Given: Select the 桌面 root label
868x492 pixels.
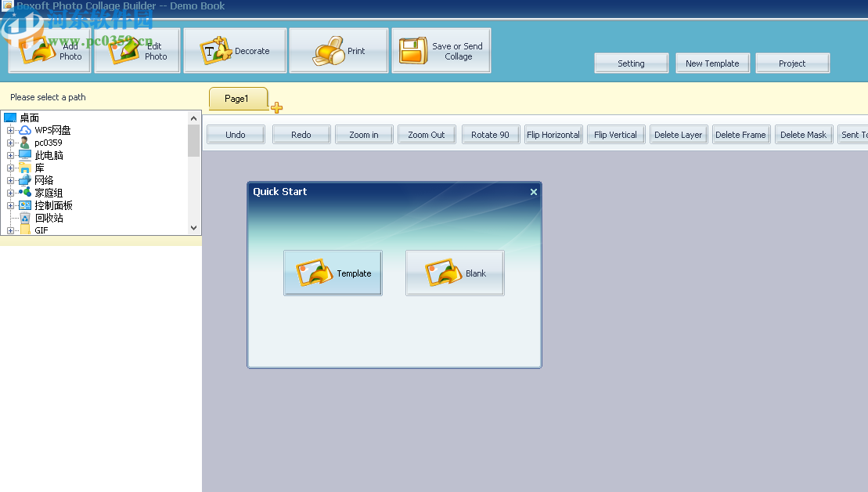Looking at the screenshot, I should 29,118.
